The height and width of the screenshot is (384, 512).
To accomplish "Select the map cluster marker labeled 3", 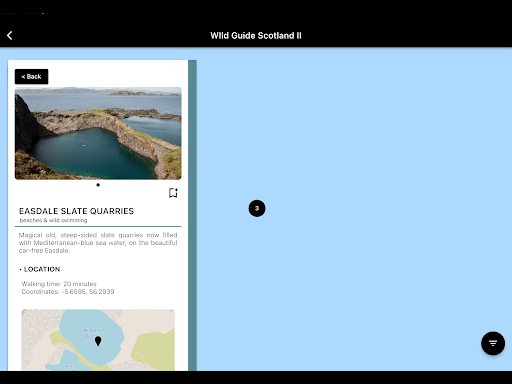I will point(257,208).
